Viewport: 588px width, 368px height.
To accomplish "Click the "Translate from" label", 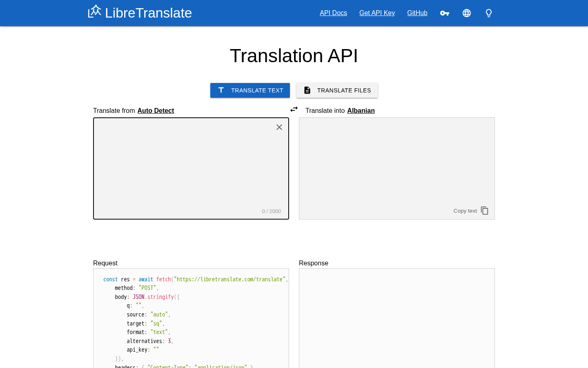I will point(114,110).
